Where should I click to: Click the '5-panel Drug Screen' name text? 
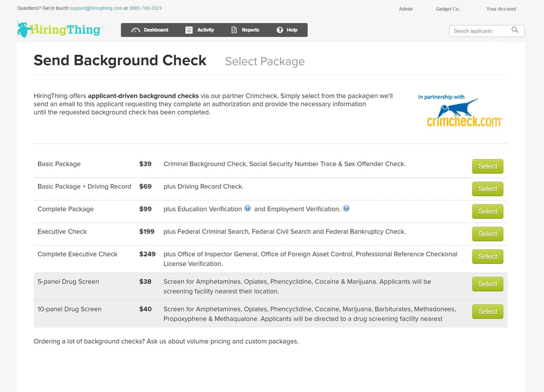coord(68,282)
